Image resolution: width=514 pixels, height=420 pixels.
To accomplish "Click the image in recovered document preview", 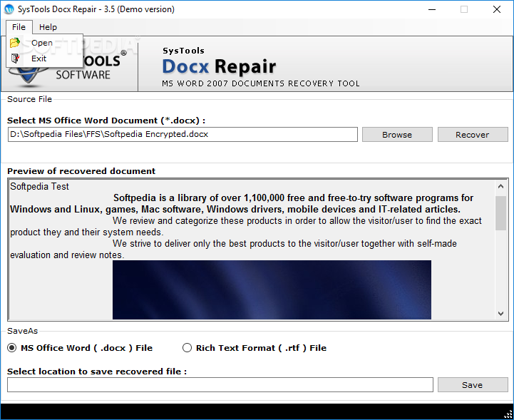I will pyautogui.click(x=272, y=290).
